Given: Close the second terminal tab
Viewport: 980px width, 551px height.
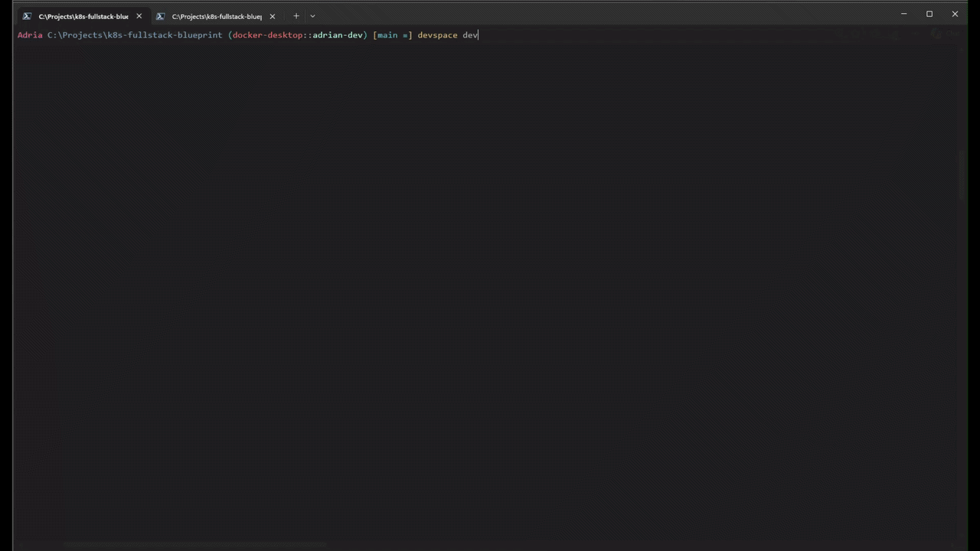Looking at the screenshot, I should coord(272,16).
